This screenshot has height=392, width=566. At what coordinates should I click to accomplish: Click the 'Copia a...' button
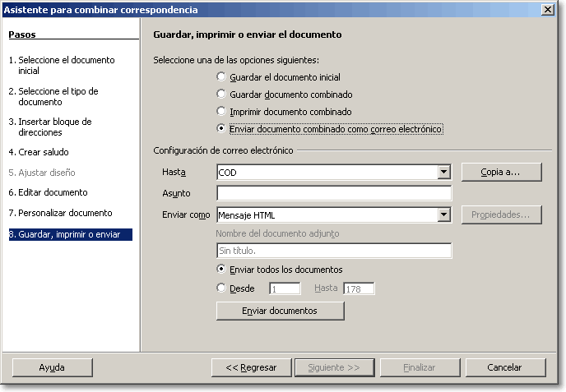tap(501, 172)
